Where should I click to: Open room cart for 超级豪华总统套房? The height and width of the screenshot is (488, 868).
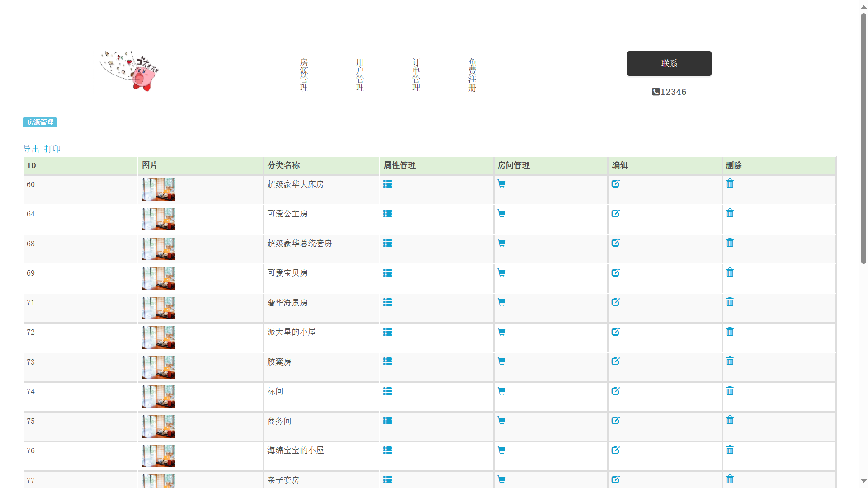pos(501,243)
